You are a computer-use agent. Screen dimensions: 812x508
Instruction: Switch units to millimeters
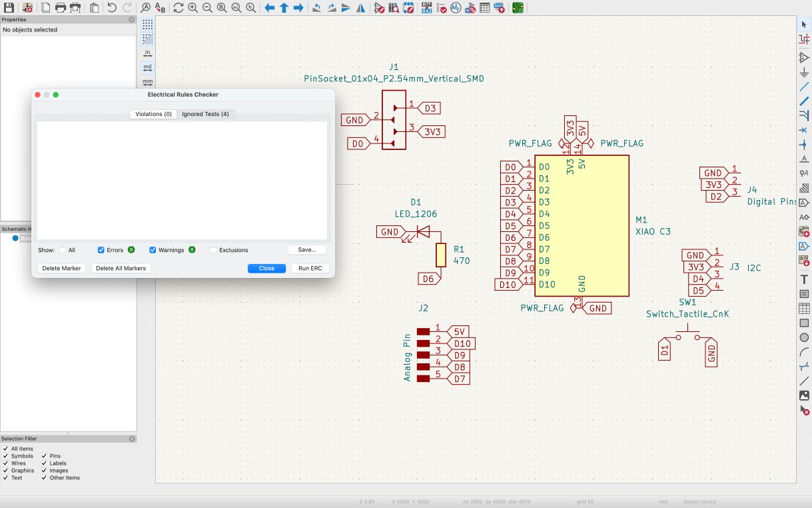pos(147,82)
